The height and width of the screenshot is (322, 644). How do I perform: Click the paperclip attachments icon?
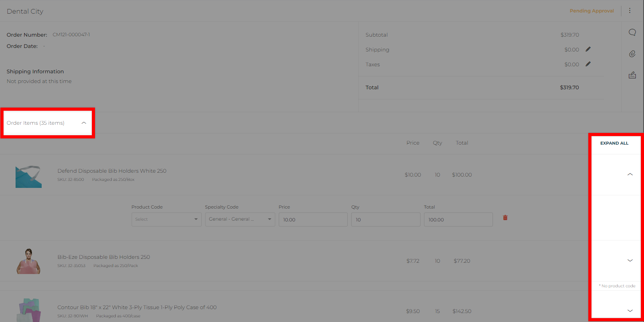[x=632, y=54]
